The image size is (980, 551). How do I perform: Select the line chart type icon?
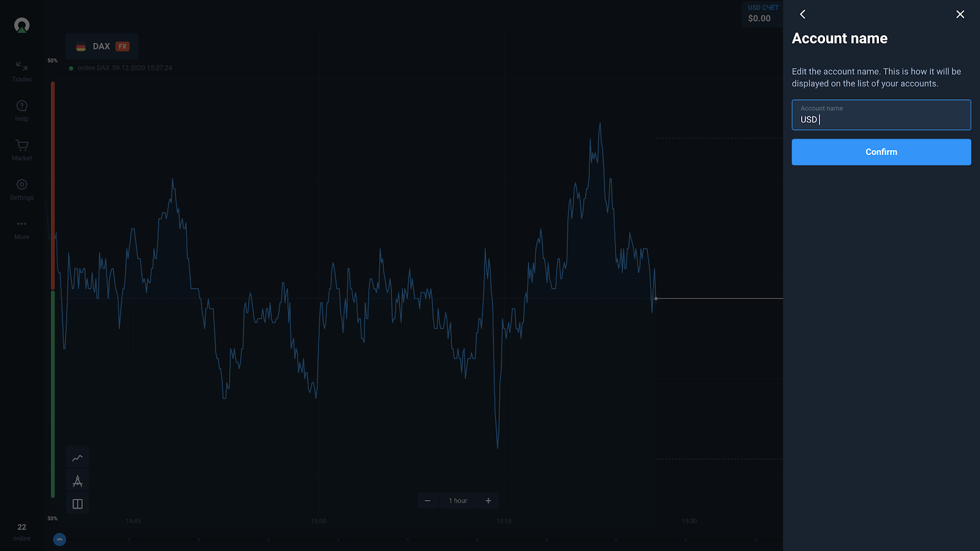78,458
